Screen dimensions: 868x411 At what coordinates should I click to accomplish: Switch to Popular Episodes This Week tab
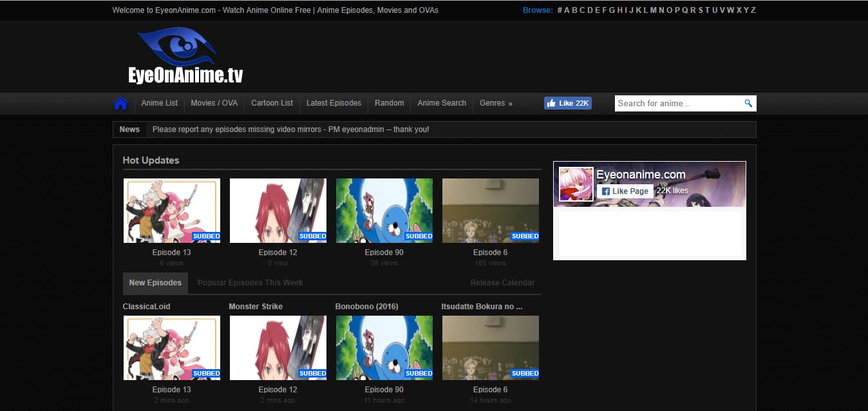point(250,283)
